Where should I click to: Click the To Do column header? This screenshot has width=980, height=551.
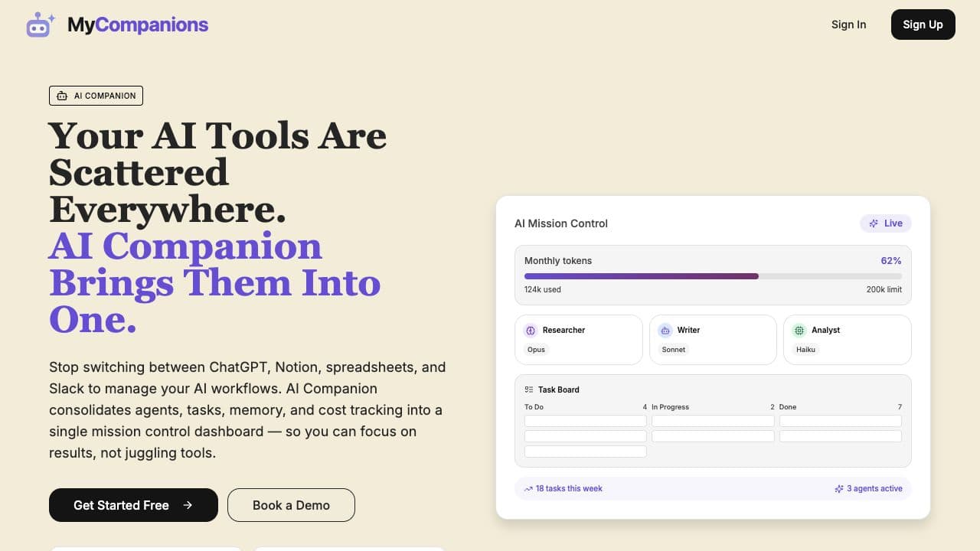534,407
